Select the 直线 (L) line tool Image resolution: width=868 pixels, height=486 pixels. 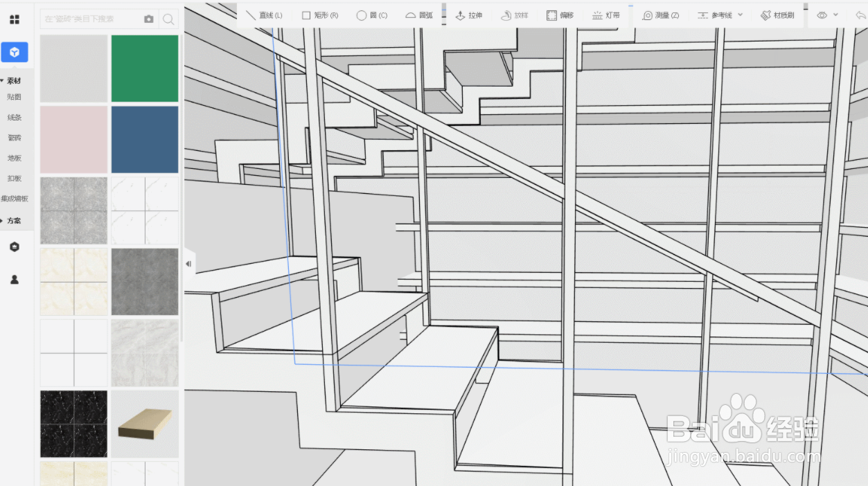coord(264,15)
